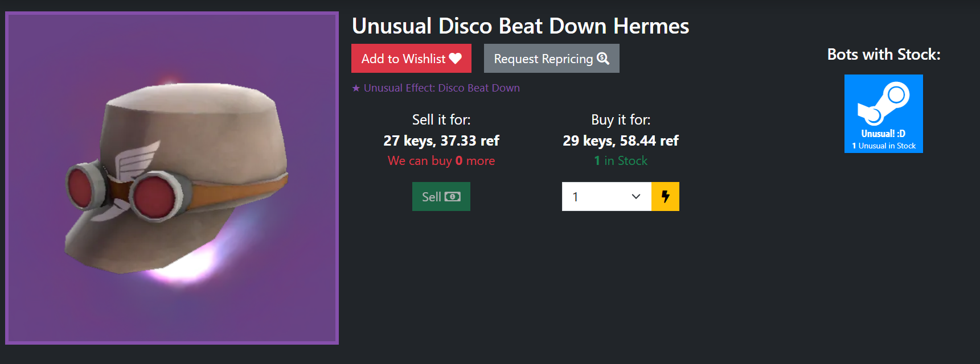The width and height of the screenshot is (980, 364).
Task: Click the lightning bolt quick-buy button
Action: [x=665, y=196]
